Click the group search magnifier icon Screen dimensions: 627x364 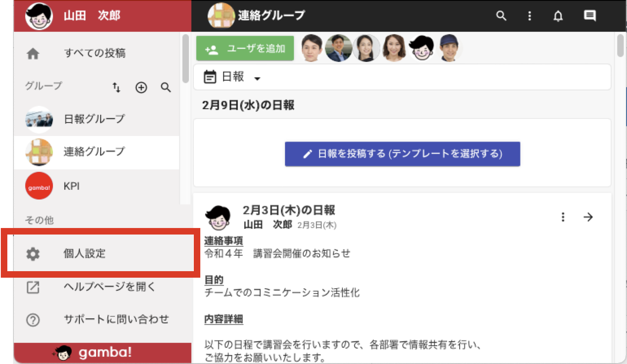tap(166, 87)
